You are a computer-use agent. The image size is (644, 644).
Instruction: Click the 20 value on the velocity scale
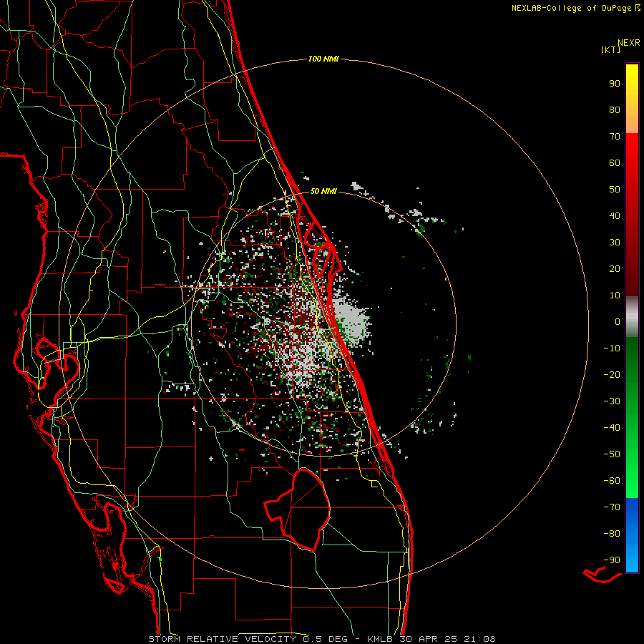[615, 269]
